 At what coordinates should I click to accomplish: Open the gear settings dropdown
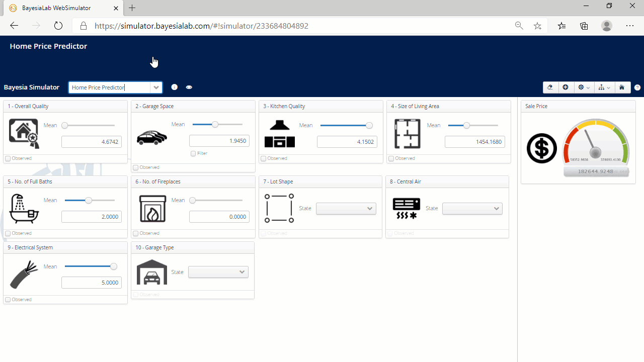click(x=584, y=87)
